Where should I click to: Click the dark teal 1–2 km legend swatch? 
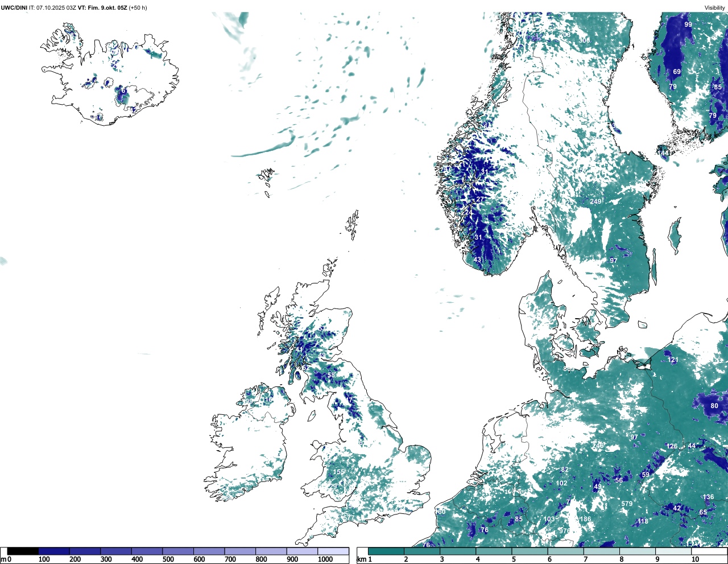point(387,551)
